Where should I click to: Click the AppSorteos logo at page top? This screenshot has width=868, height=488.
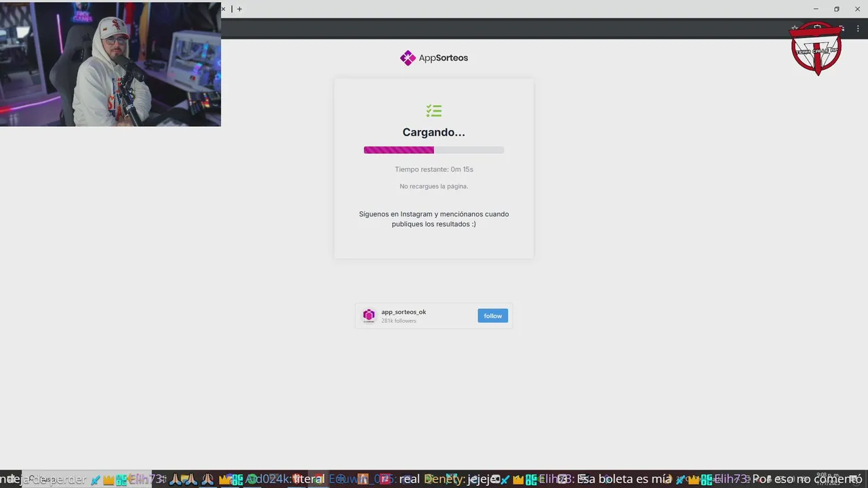click(x=434, y=58)
